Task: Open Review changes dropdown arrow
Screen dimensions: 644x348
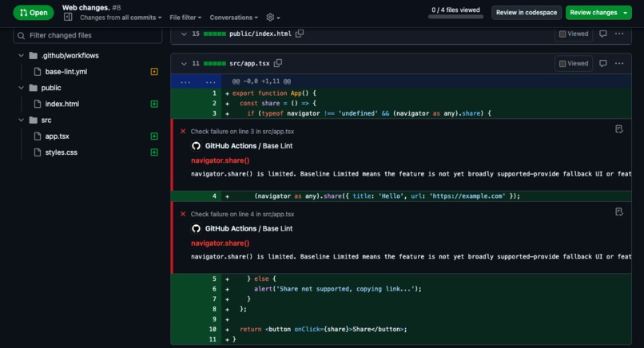Action: pyautogui.click(x=626, y=13)
